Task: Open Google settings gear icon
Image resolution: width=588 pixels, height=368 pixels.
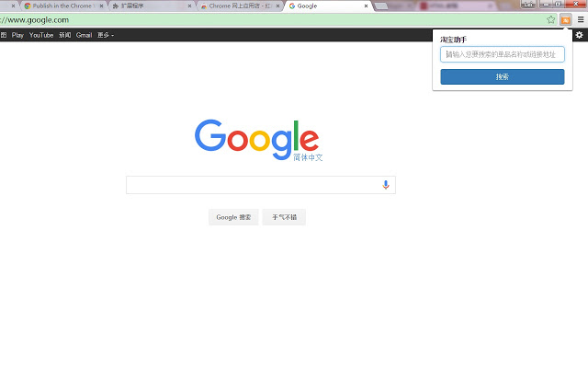Action: 580,35
